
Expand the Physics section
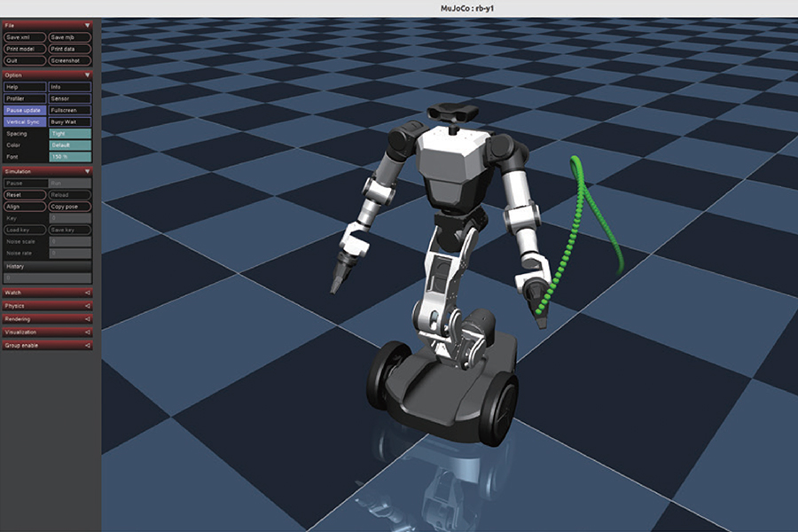click(x=47, y=305)
